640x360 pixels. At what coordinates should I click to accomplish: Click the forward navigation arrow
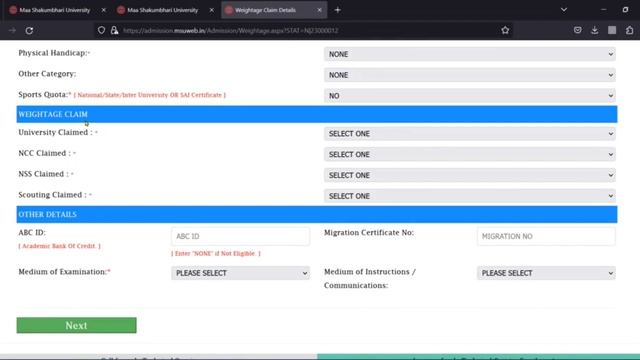pyautogui.click(x=12, y=31)
